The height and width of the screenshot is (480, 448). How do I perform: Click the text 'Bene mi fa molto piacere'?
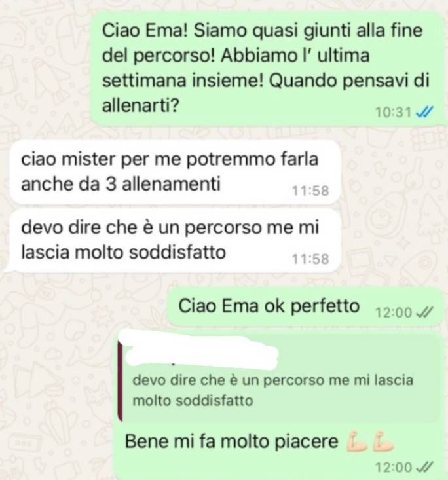[231, 441]
